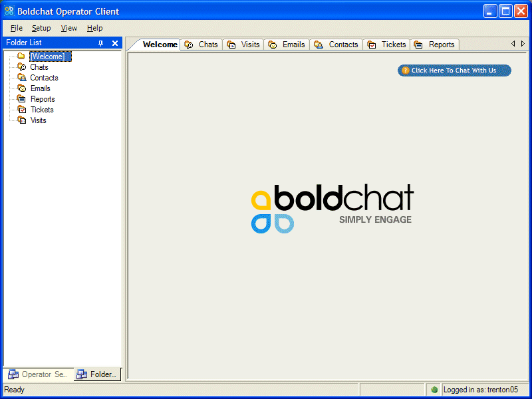This screenshot has width=532, height=399.
Task: Click the Ready status bar text
Action: click(14, 390)
